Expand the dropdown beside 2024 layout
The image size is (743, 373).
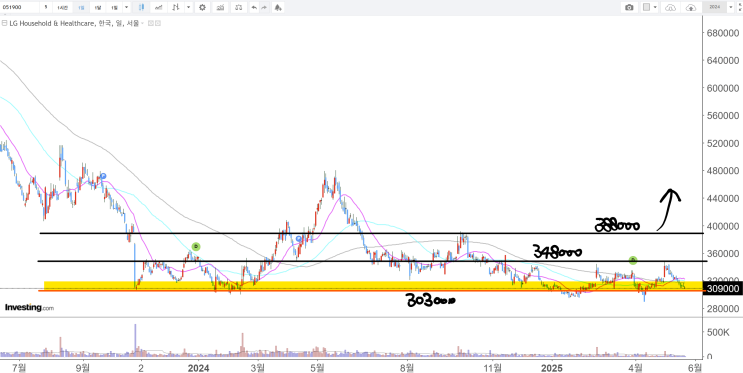pyautogui.click(x=731, y=7)
